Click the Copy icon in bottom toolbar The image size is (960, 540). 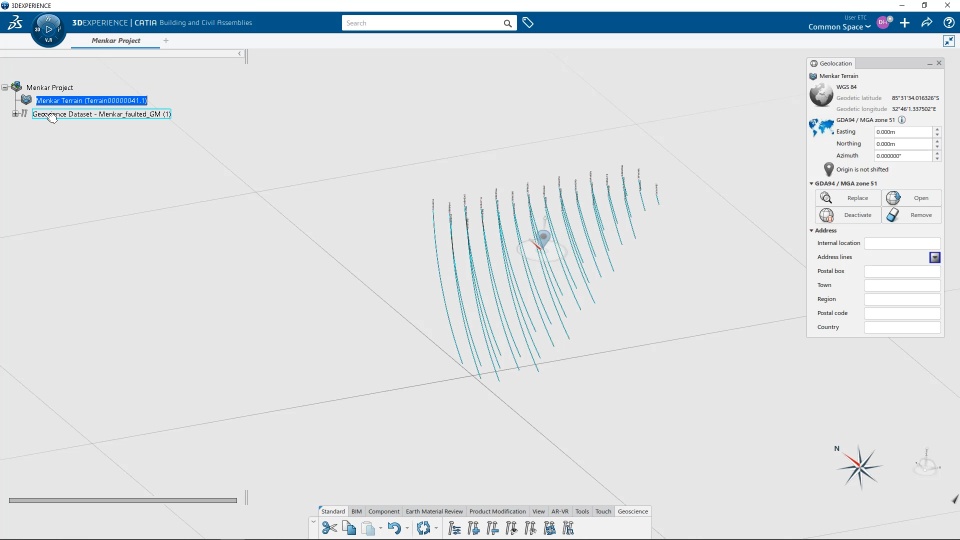click(x=349, y=528)
